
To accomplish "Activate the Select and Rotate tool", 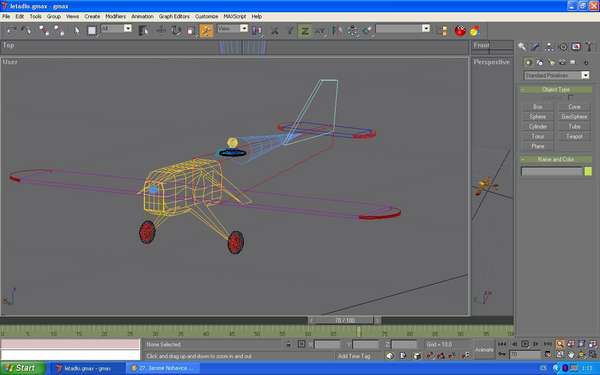I will [176, 30].
